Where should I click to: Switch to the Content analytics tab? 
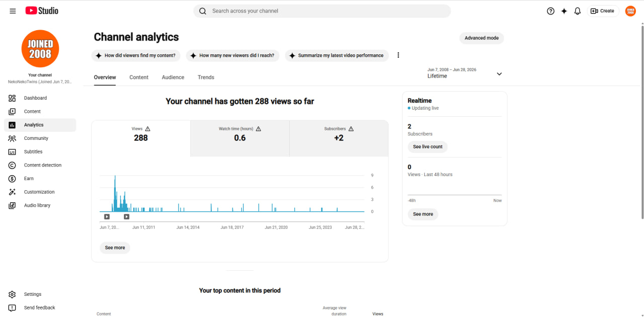pyautogui.click(x=139, y=77)
